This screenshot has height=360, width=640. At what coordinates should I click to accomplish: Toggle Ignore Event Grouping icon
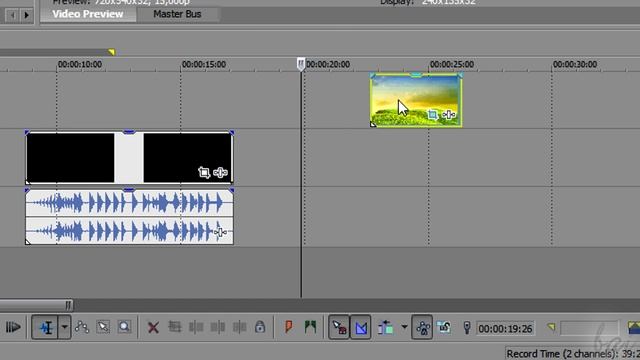point(444,327)
